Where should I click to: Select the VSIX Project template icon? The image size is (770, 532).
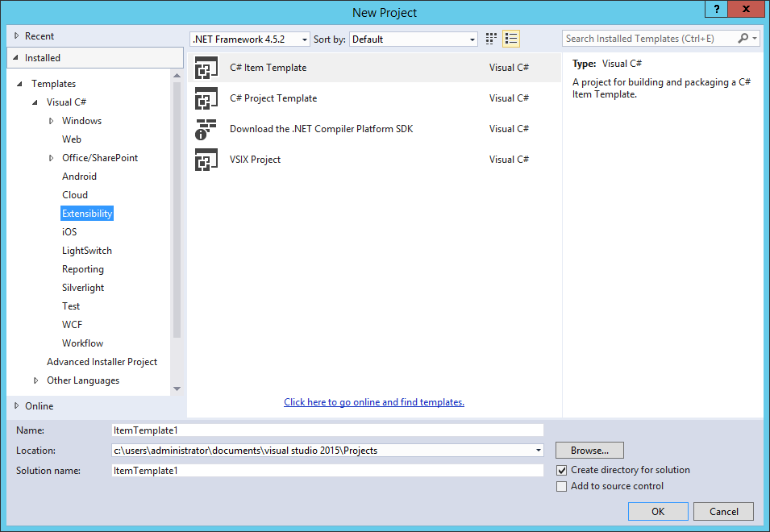coord(206,160)
